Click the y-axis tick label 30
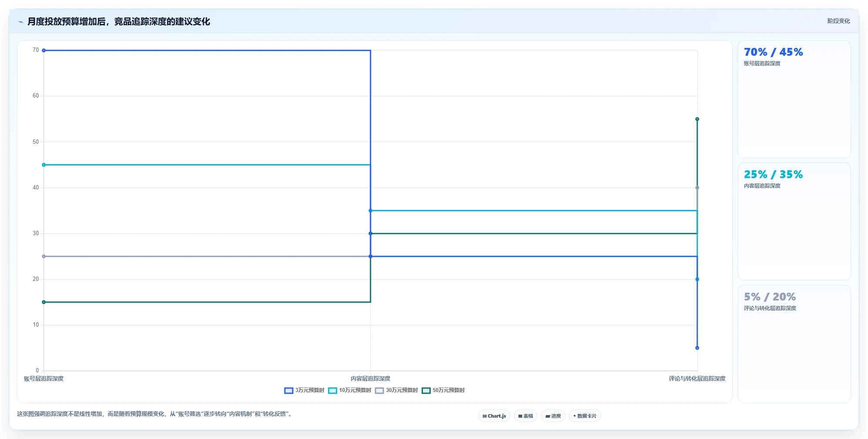Viewport: 868px width, 439px height. tap(36, 233)
